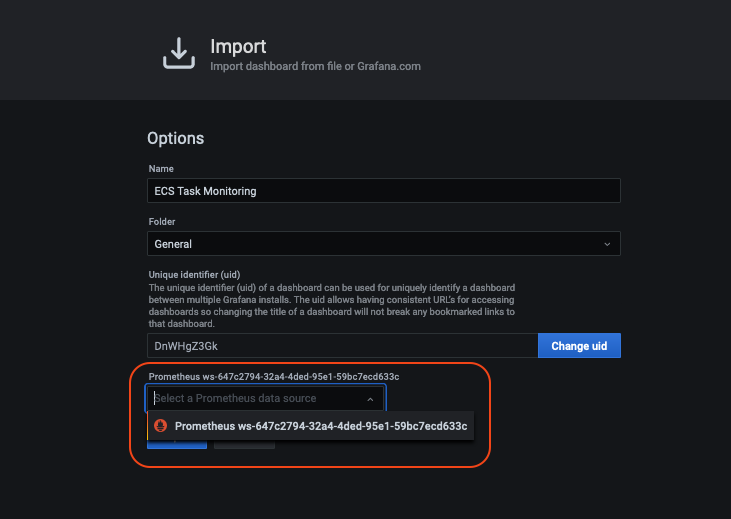
Task: Click the Change uid button
Action: [579, 346]
